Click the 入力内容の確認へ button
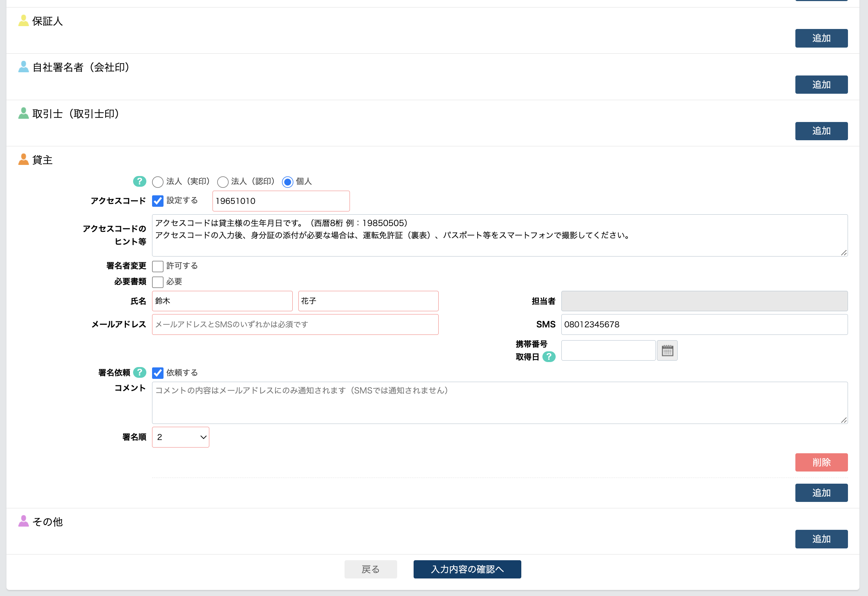868x596 pixels. click(x=467, y=569)
